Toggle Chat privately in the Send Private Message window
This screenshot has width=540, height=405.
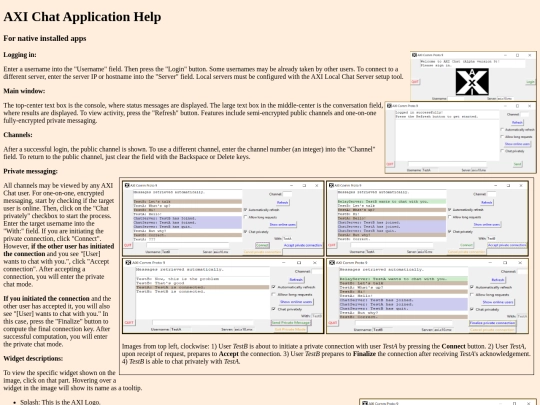273,309
